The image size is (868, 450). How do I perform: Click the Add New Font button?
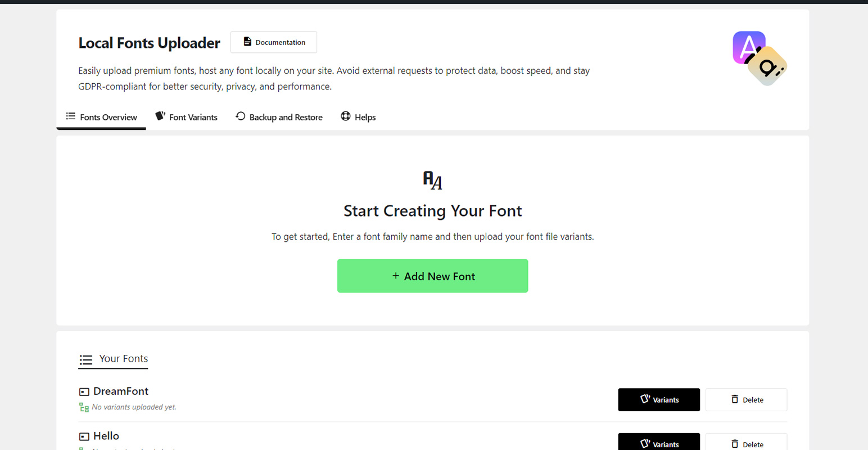pos(433,276)
